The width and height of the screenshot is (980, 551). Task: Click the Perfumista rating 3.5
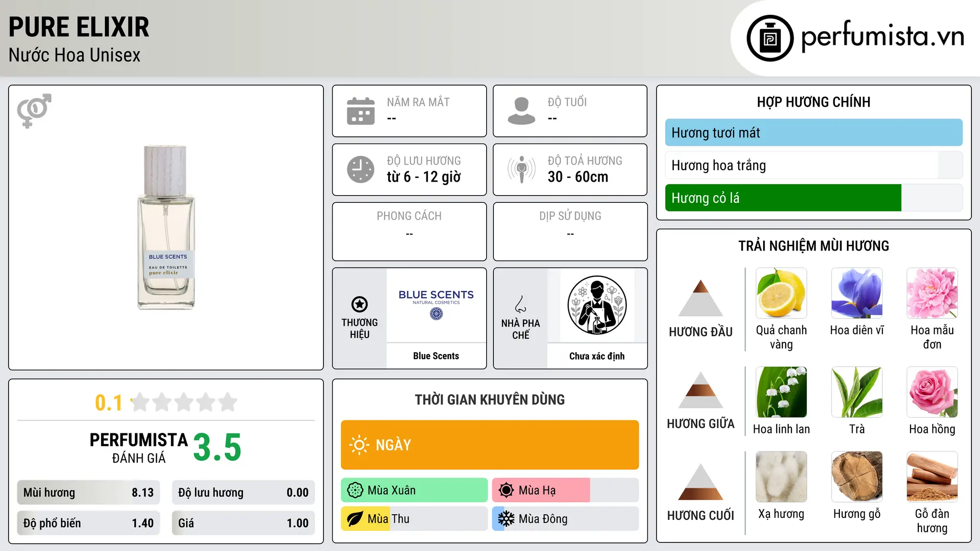[x=217, y=447]
